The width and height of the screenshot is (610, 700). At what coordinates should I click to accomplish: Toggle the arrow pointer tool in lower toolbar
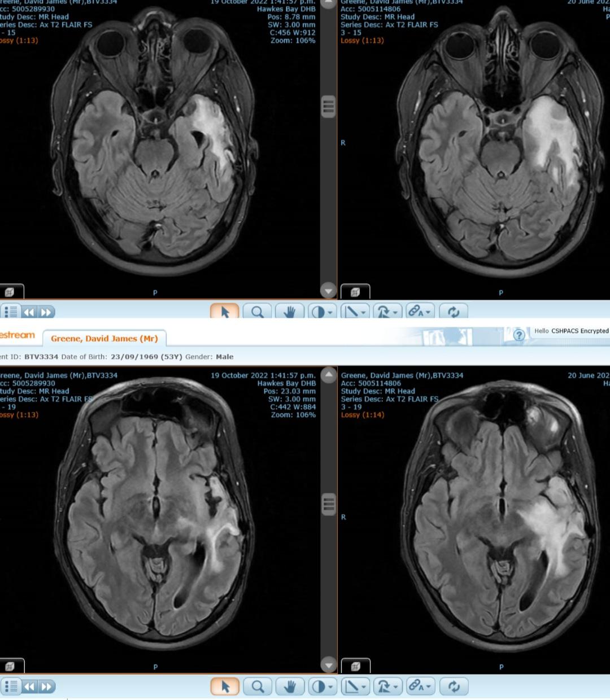225,686
